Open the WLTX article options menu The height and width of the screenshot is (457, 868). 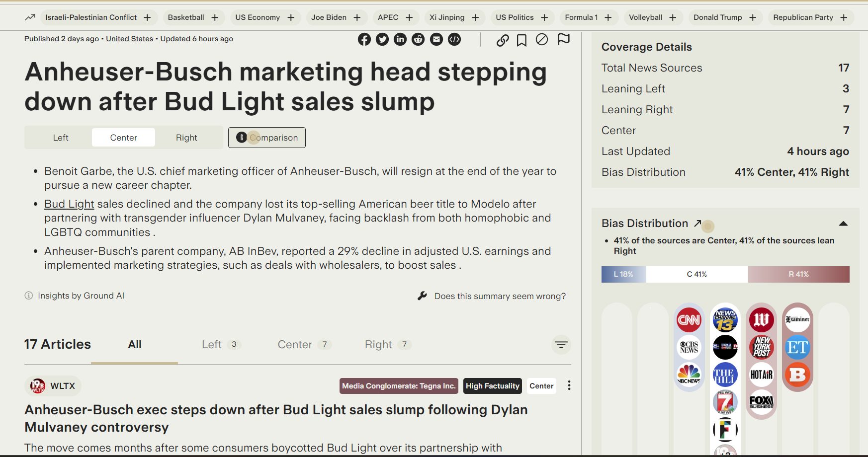569,385
